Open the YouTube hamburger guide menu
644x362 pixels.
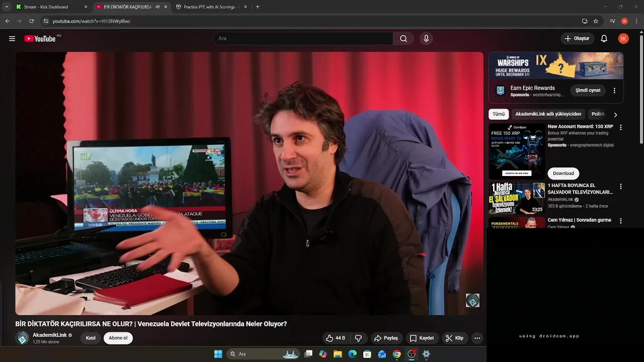[x=12, y=39]
